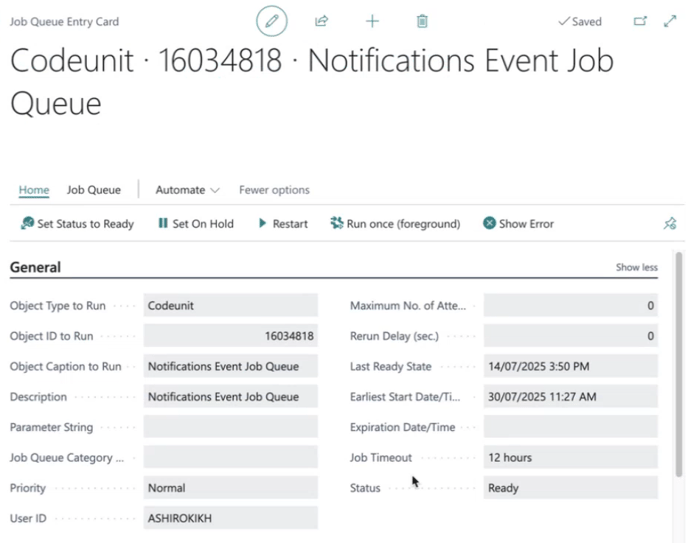Expand the Automate dropdown chevron

point(215,190)
